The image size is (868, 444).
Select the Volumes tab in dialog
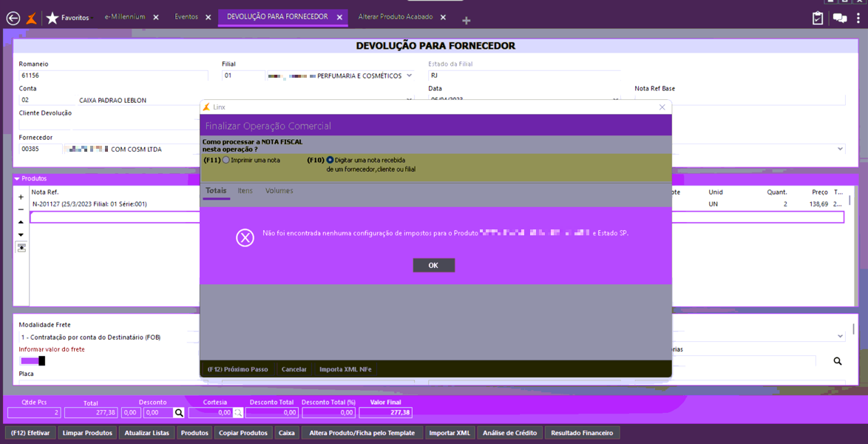[x=279, y=191]
